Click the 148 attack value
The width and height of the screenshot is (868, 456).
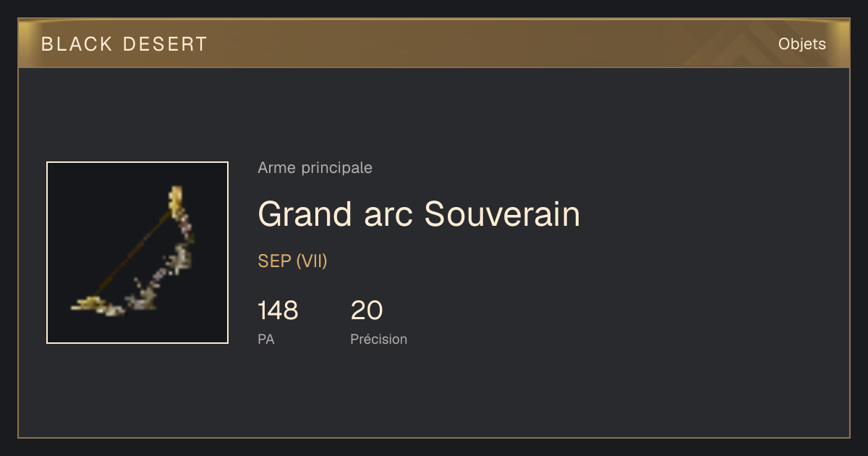pyautogui.click(x=278, y=311)
